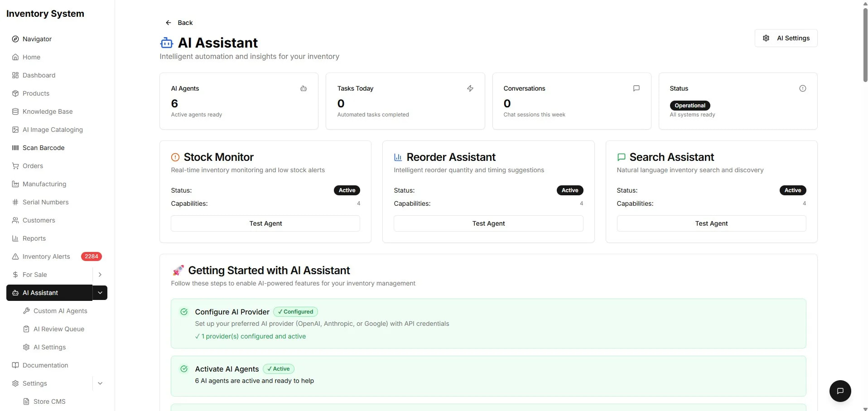Click 'Automated tasks completed' text

373,115
